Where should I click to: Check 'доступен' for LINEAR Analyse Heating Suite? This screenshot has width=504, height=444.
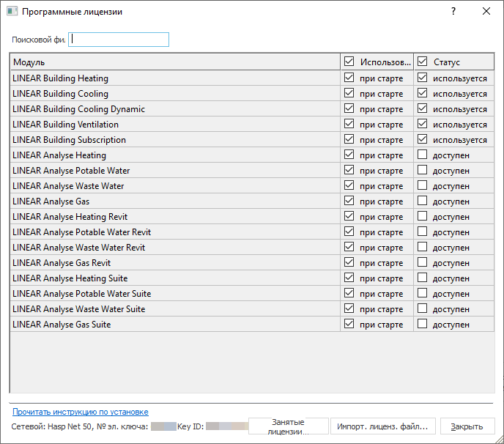[x=423, y=278]
